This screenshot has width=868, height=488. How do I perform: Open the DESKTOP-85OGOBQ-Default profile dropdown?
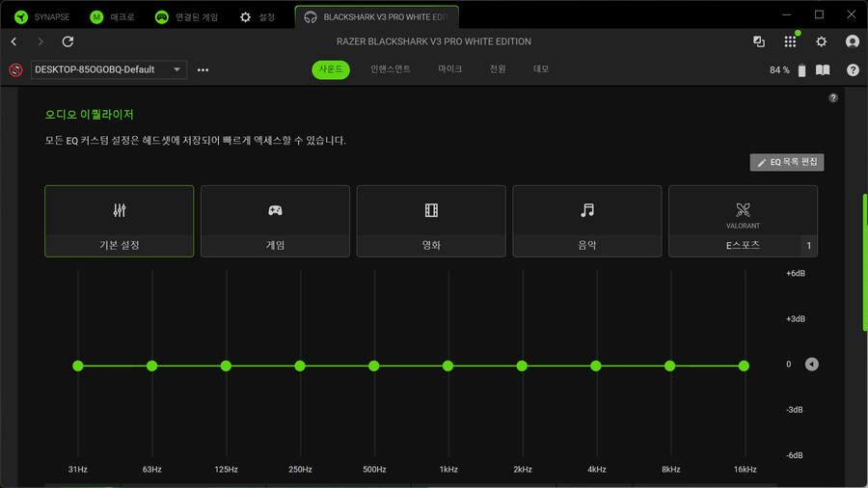coord(108,69)
